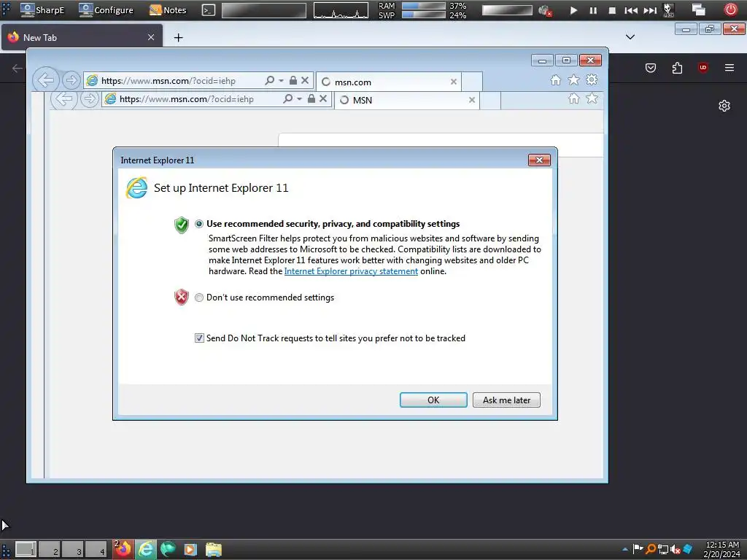Image resolution: width=747 pixels, height=560 pixels.
Task: Stop loading with the X in the outer IE address bar
Action: 305,80
